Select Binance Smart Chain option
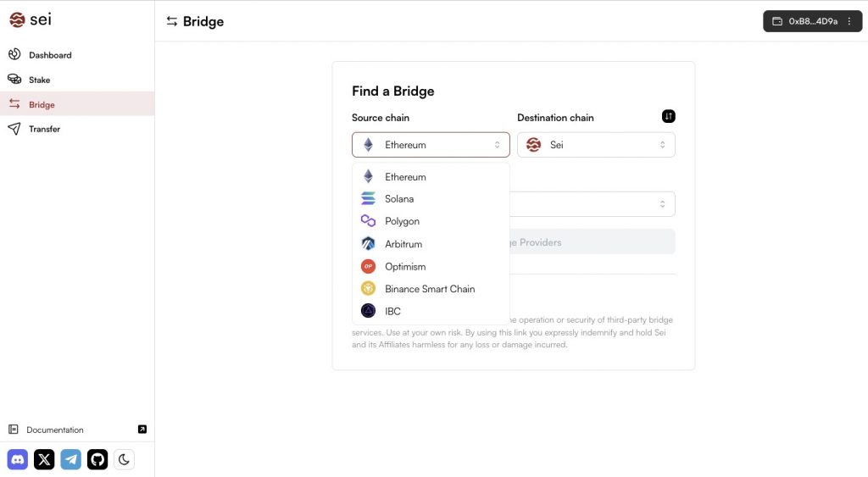Viewport: 868px width, 477px height. [x=430, y=289]
